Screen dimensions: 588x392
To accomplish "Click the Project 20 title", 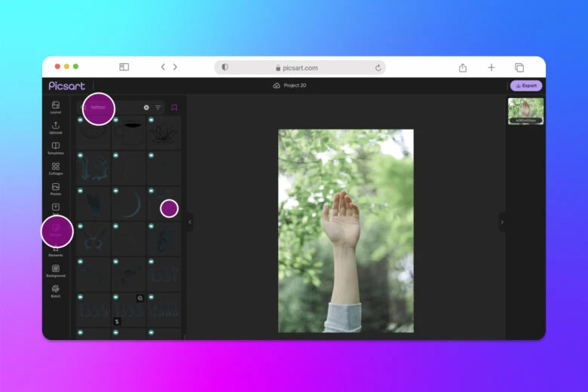I will point(294,86).
